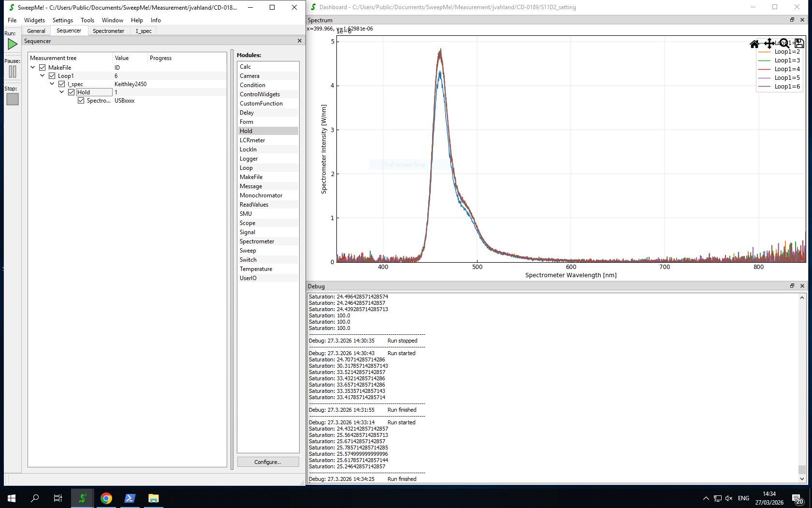Open PowerShell from the taskbar
Viewport: 812px width, 508px height.
pos(130,498)
